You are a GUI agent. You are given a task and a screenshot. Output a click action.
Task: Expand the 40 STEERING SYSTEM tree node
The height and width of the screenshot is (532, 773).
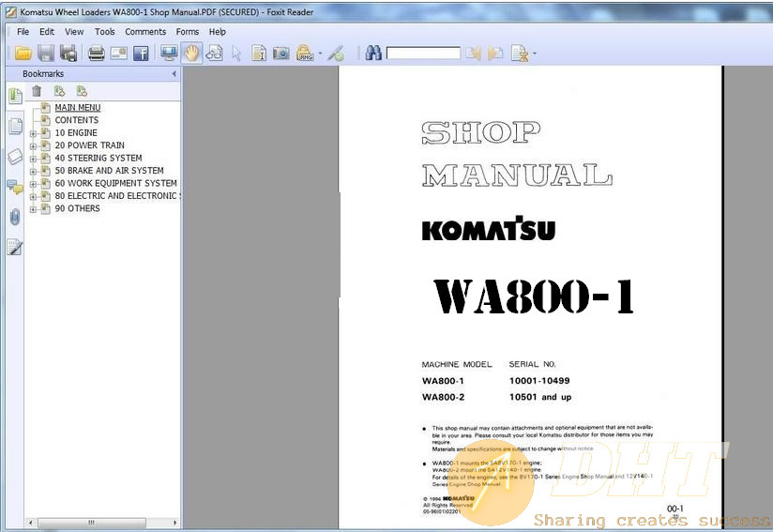33,159
